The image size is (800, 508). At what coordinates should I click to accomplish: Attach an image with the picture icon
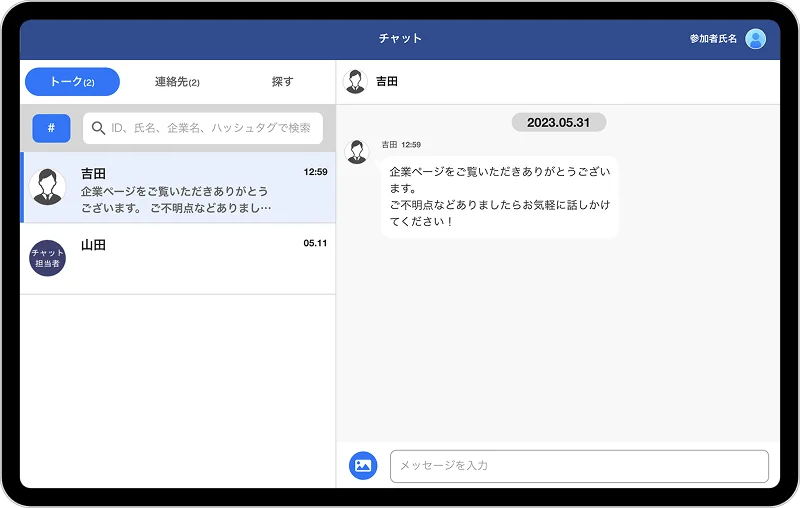362,465
